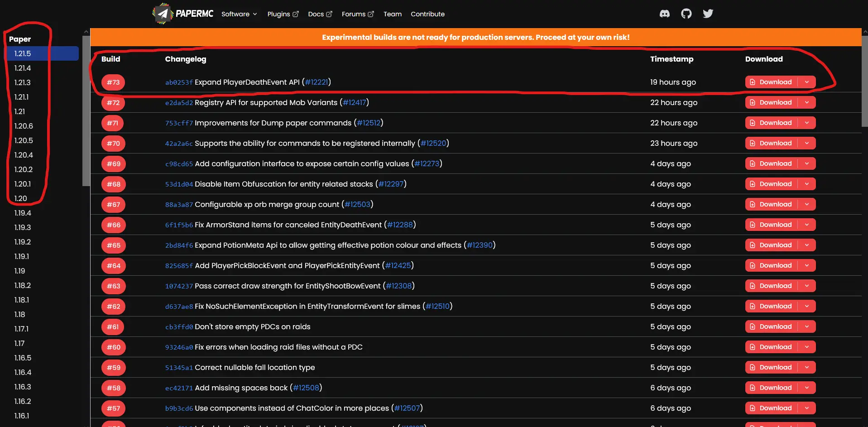This screenshot has height=427, width=868.
Task: Open commit c98cd65 link
Action: coord(179,164)
